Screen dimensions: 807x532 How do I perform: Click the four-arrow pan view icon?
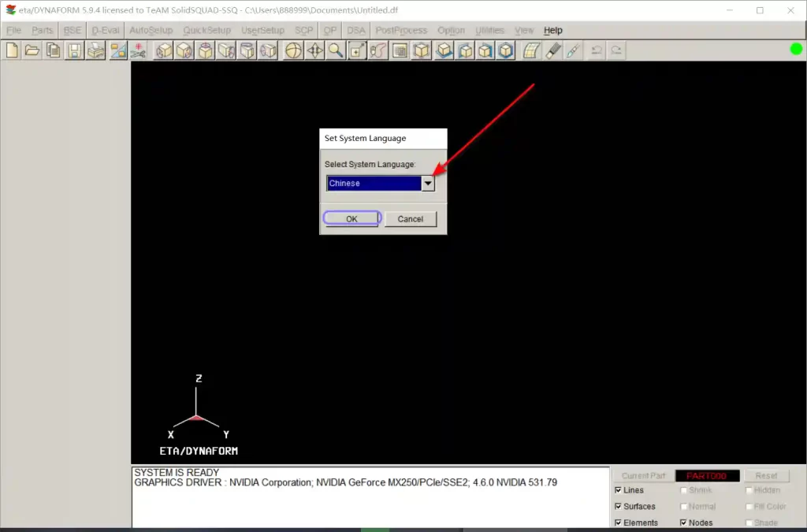click(314, 50)
